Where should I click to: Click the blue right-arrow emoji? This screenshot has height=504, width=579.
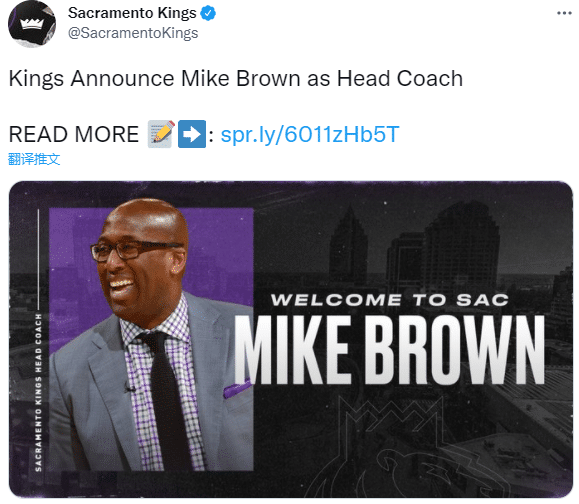point(192,134)
